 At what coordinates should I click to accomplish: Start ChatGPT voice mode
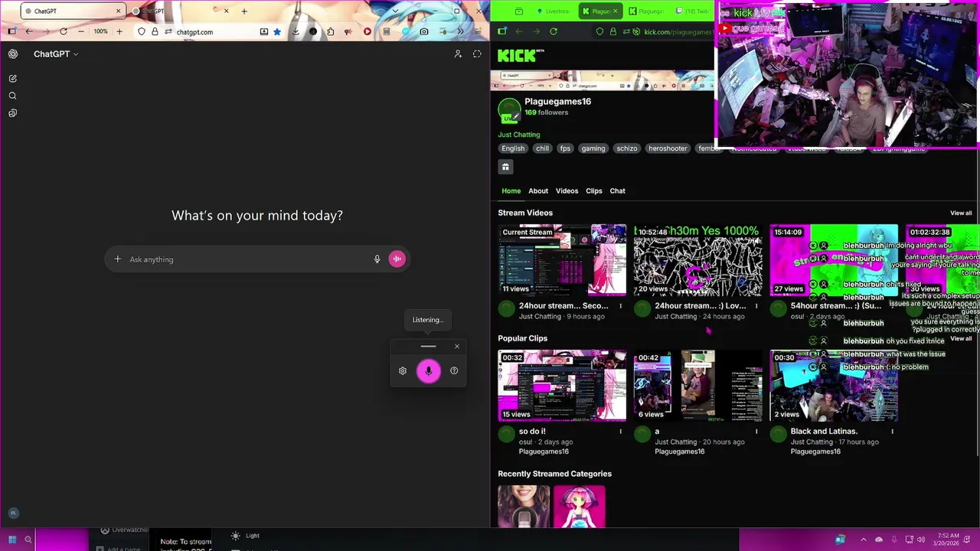[397, 259]
